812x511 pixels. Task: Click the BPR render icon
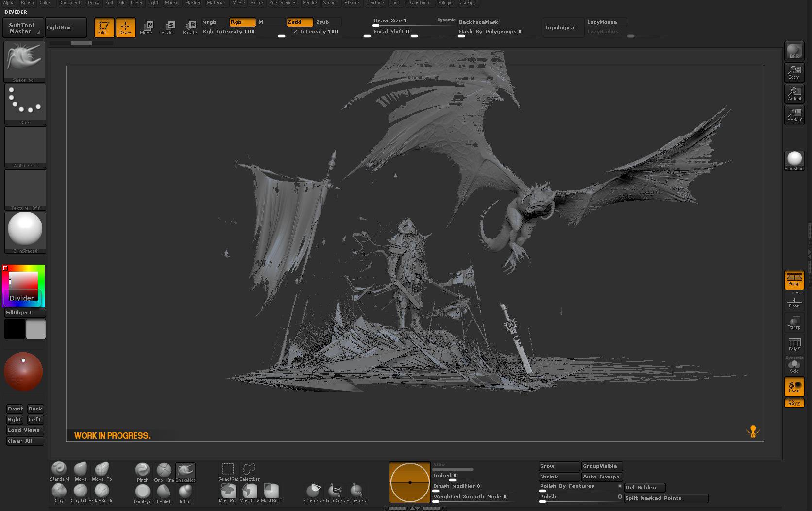[794, 51]
